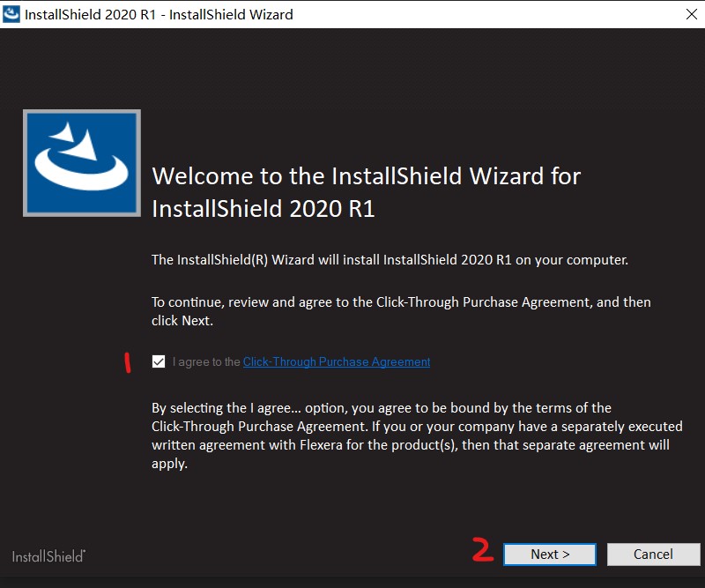Click the "Welcome to the InstallShield Wizard for" heading

click(x=367, y=175)
